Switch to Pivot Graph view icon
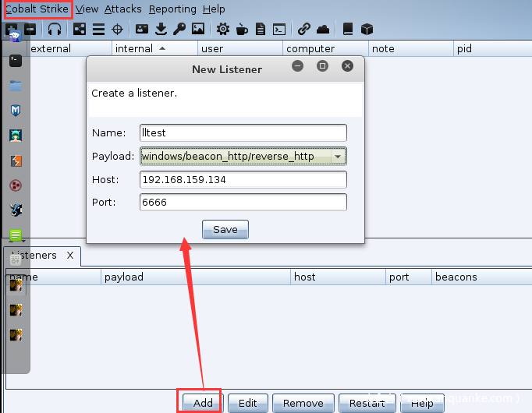Image resolution: width=532 pixels, height=413 pixels. tap(80, 29)
